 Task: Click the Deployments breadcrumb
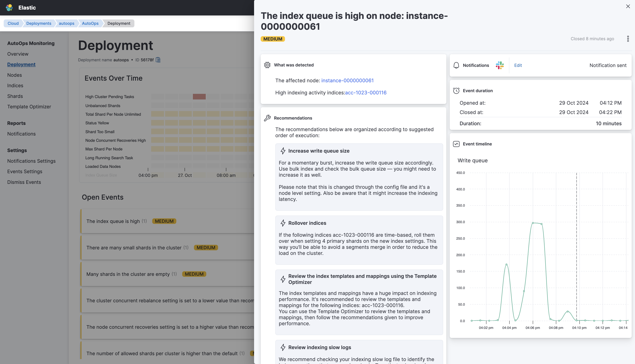click(39, 23)
